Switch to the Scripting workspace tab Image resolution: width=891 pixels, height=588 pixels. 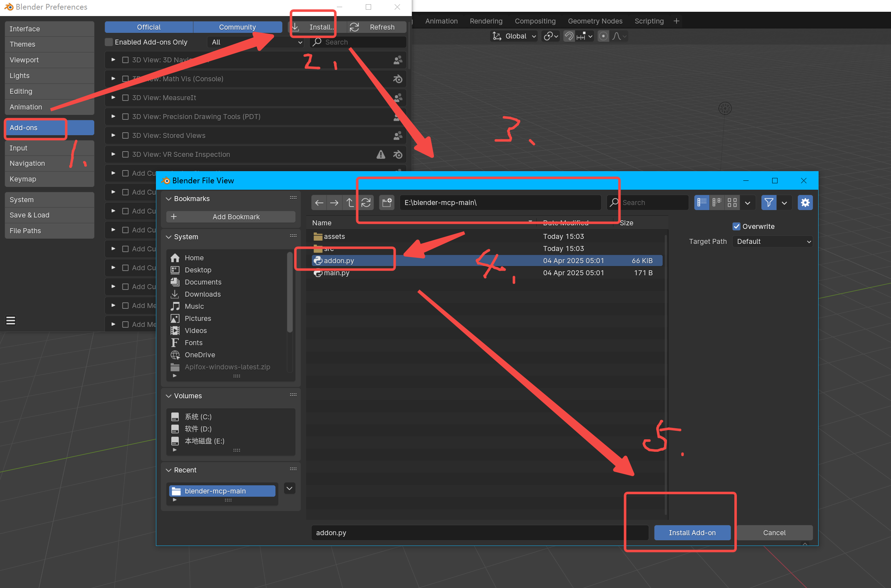(x=649, y=21)
